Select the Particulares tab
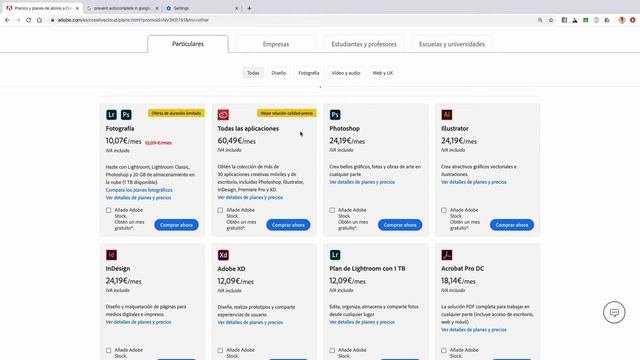 (188, 44)
